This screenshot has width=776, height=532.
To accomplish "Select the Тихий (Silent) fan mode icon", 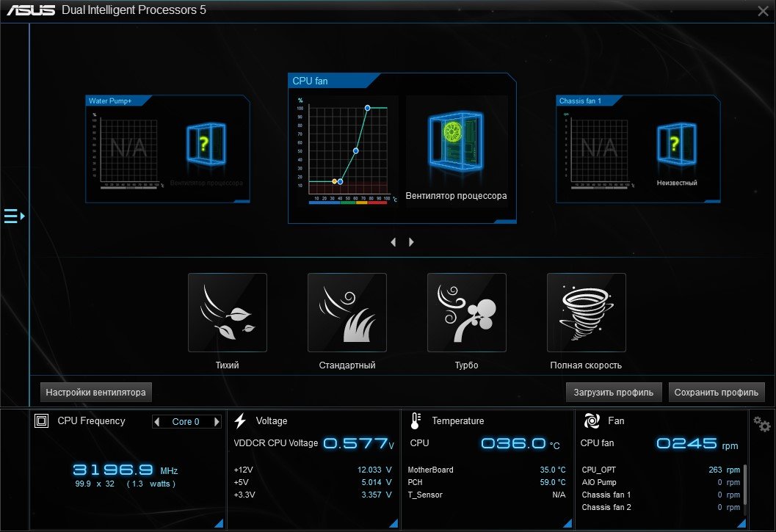I will tap(228, 313).
